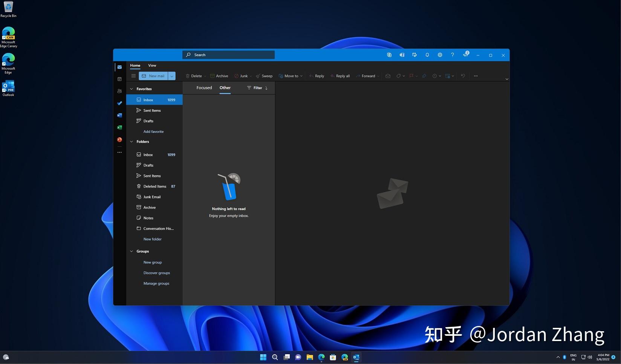621x364 pixels.
Task: Click the New folder link
Action: pyautogui.click(x=152, y=239)
